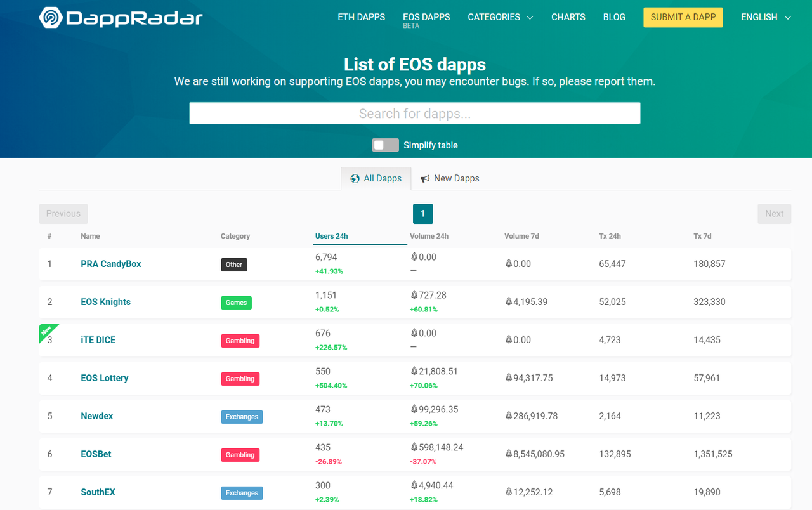Sort table by Volume 7d column
The height and width of the screenshot is (510, 812).
(x=522, y=236)
